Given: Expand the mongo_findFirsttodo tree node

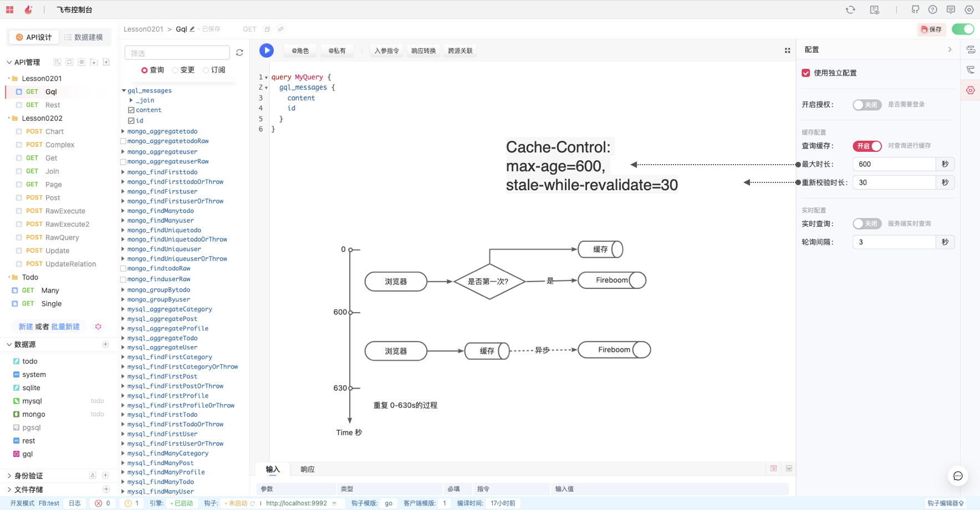Looking at the screenshot, I should pos(123,172).
